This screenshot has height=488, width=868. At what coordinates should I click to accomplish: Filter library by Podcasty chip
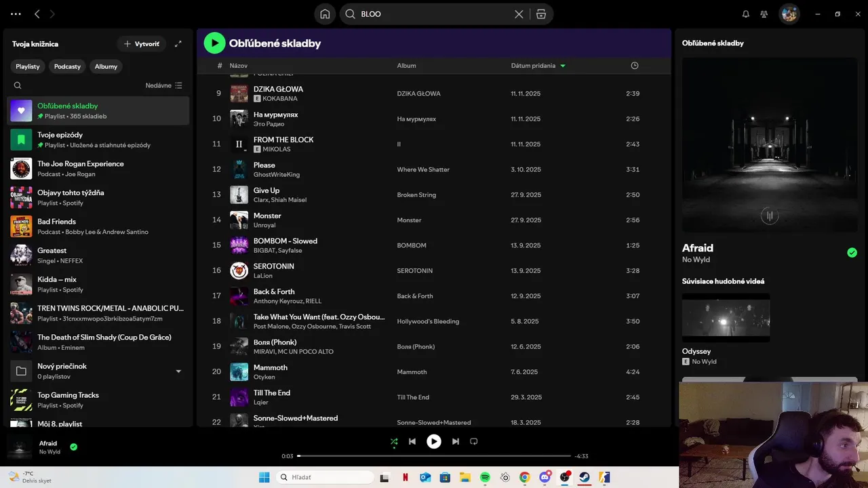coord(67,66)
